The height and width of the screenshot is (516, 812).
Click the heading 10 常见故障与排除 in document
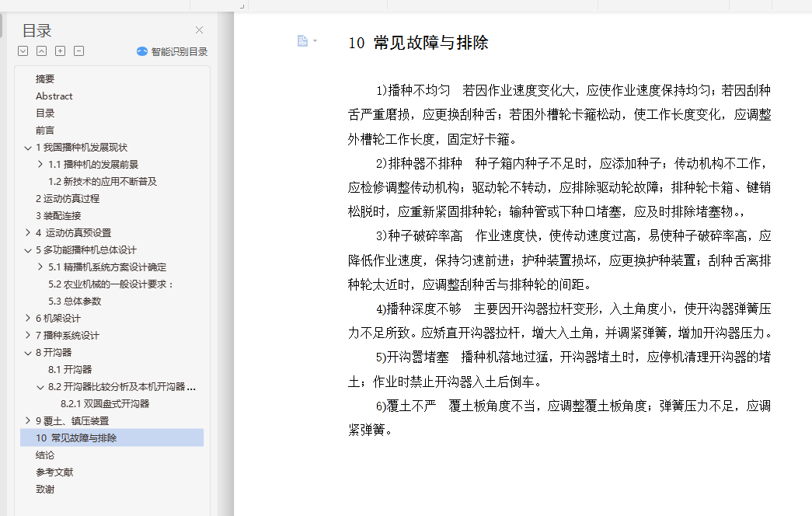(418, 43)
